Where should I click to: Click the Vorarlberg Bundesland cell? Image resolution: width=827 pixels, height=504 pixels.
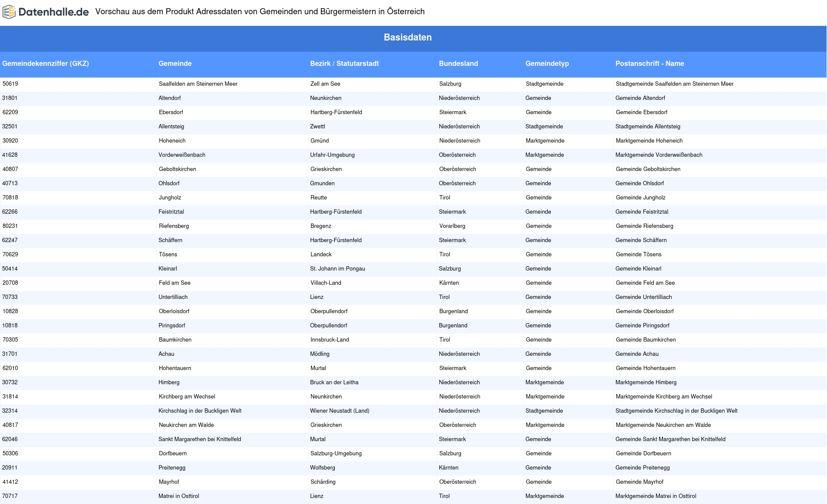click(480, 226)
